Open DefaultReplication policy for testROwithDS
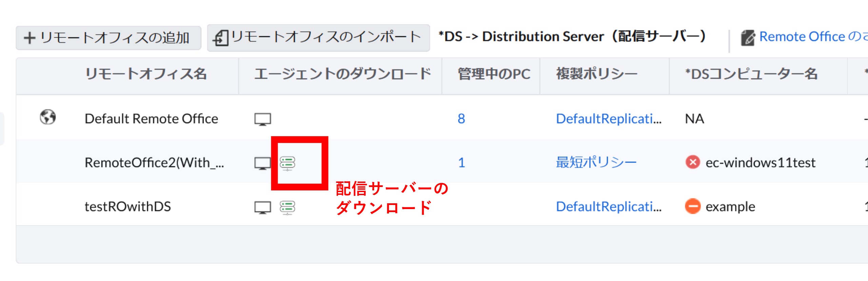868x281 pixels. click(609, 207)
